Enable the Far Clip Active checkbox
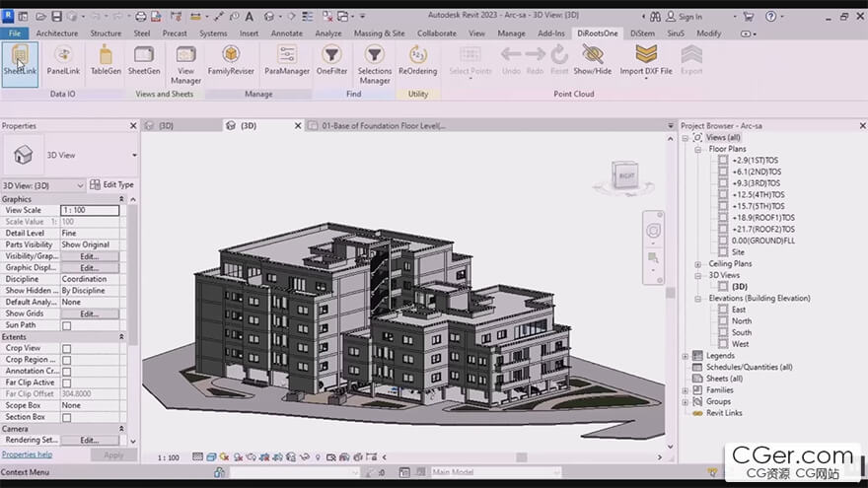 click(x=66, y=383)
